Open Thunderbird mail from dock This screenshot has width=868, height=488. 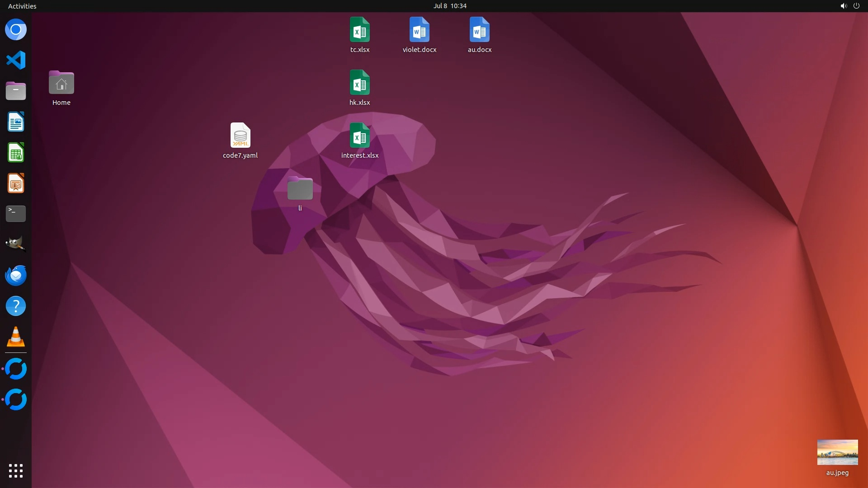tap(16, 275)
